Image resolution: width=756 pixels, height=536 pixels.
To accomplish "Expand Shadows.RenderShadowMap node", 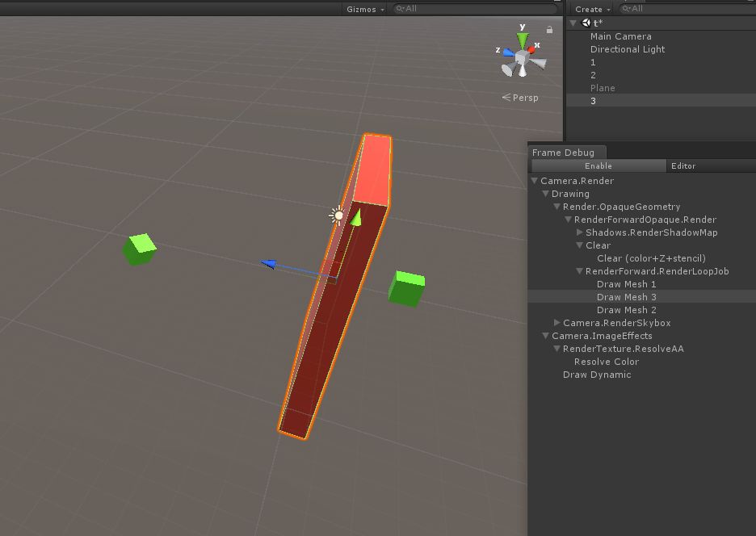I will click(580, 232).
